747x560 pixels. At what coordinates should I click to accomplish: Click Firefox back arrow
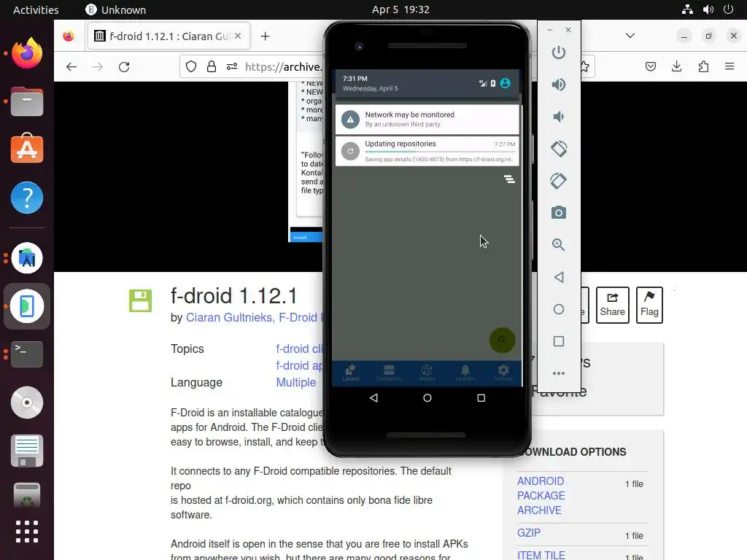point(71,66)
